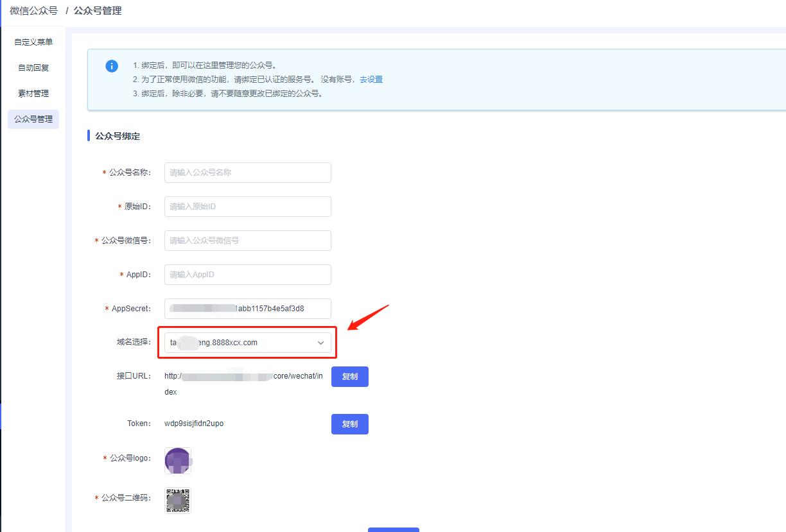
Task: Focus the 公众号微信号 text box
Action: point(248,241)
